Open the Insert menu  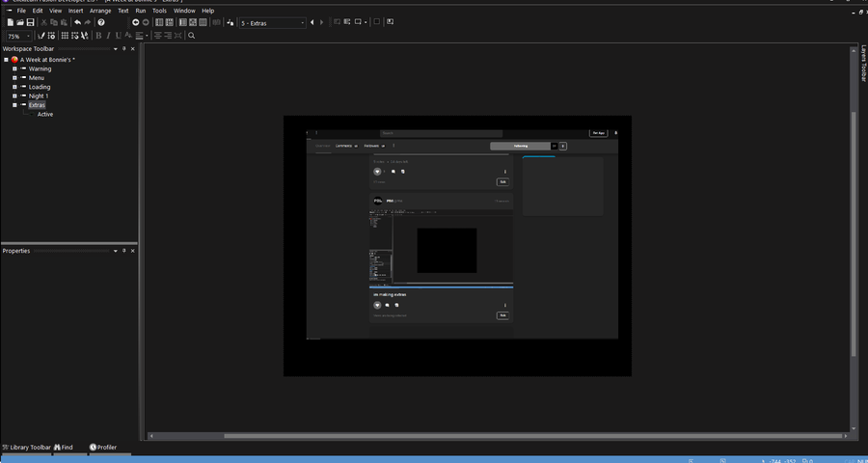coord(76,11)
